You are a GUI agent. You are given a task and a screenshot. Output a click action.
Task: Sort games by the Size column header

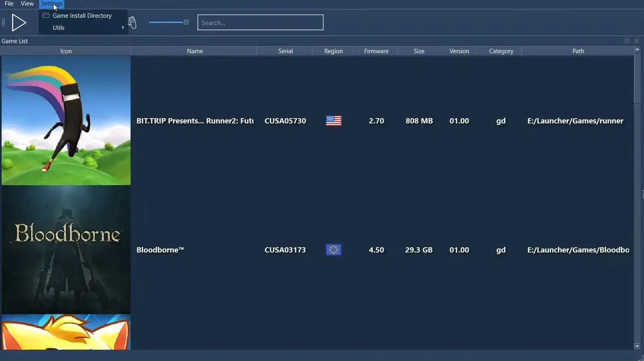pos(418,51)
